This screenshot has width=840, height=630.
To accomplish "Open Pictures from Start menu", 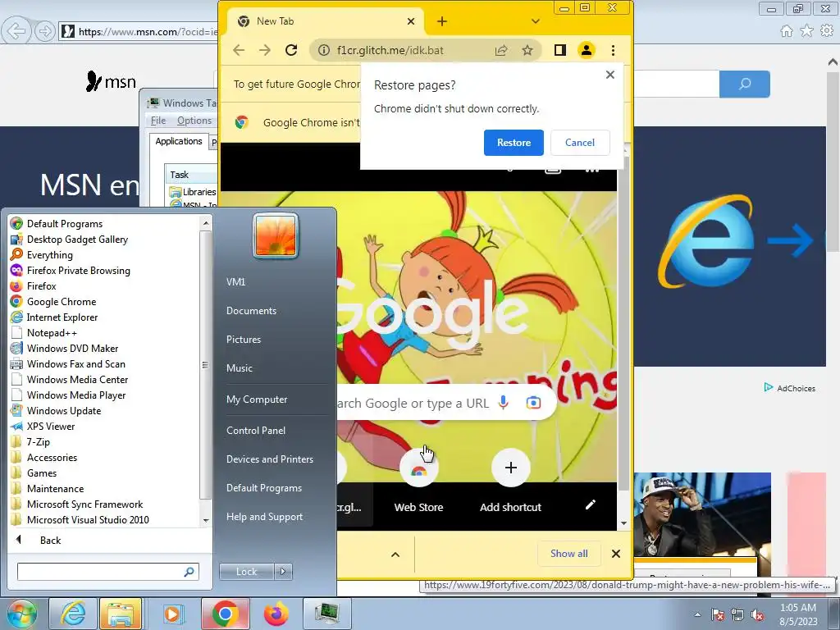I will 243,339.
